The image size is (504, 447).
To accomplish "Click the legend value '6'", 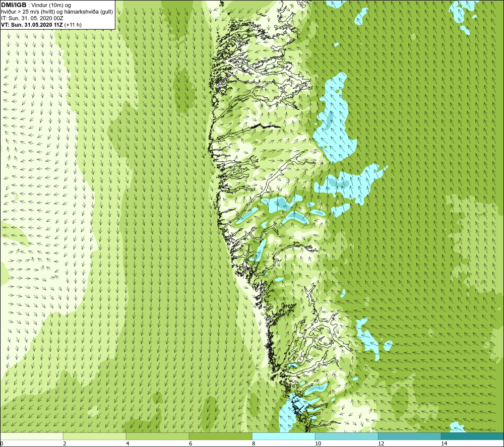I will pos(191,443).
